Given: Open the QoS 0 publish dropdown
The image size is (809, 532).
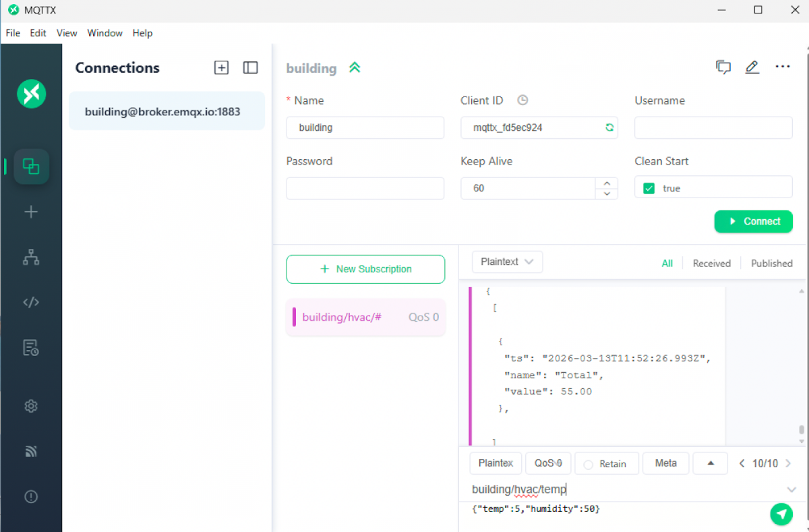Looking at the screenshot, I should coord(547,463).
